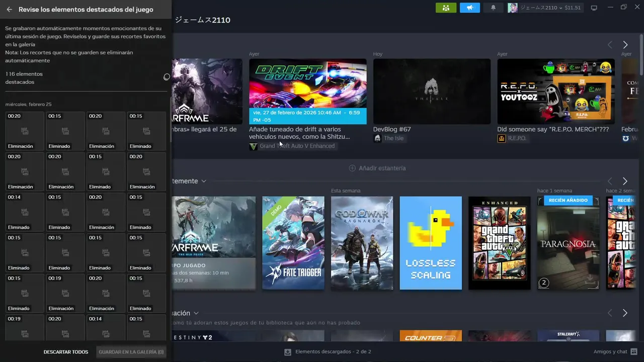
Task: Open the Drift Event news thumbnail
Action: (308, 91)
